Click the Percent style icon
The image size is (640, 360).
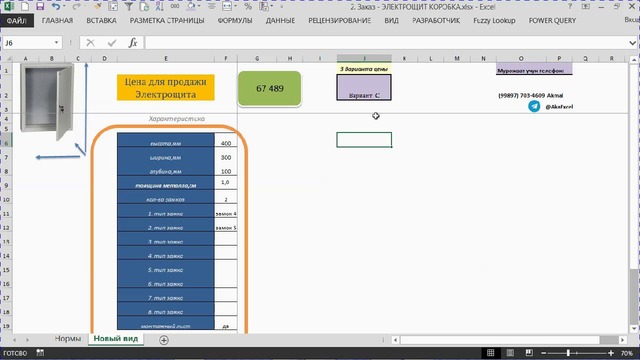point(248,6)
